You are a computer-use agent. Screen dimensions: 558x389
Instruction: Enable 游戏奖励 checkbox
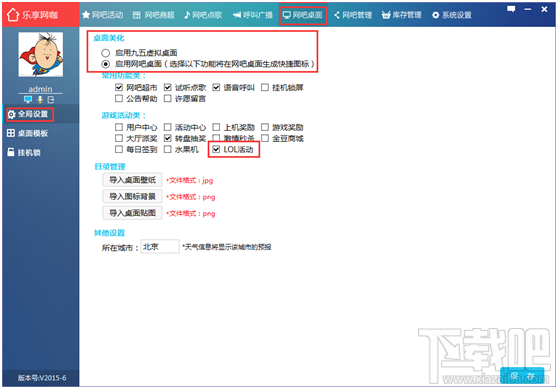tap(265, 127)
